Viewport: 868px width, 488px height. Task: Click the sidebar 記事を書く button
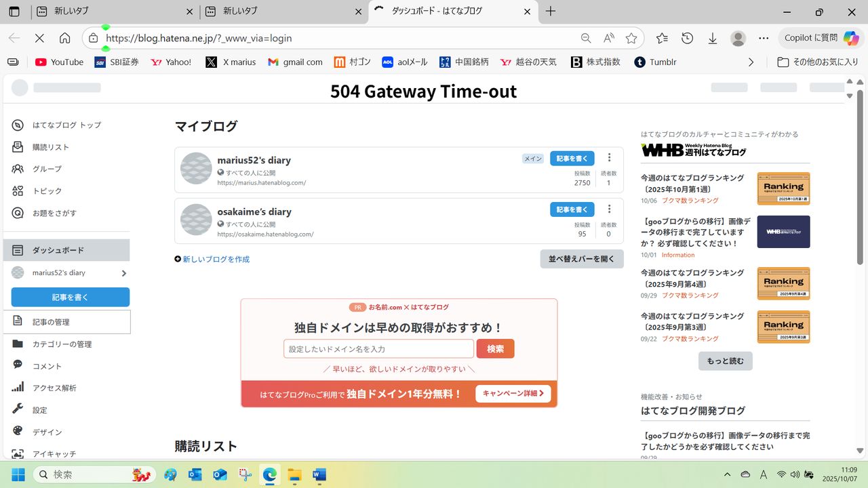[71, 297]
